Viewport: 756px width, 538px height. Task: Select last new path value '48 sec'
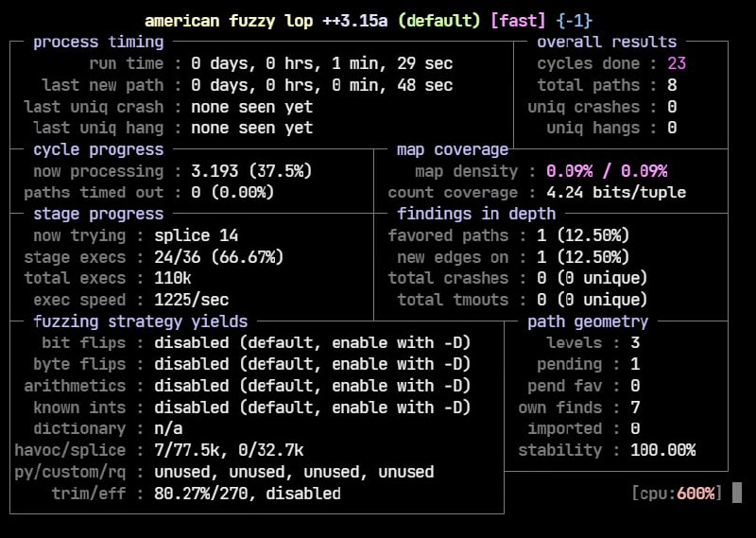click(x=424, y=85)
